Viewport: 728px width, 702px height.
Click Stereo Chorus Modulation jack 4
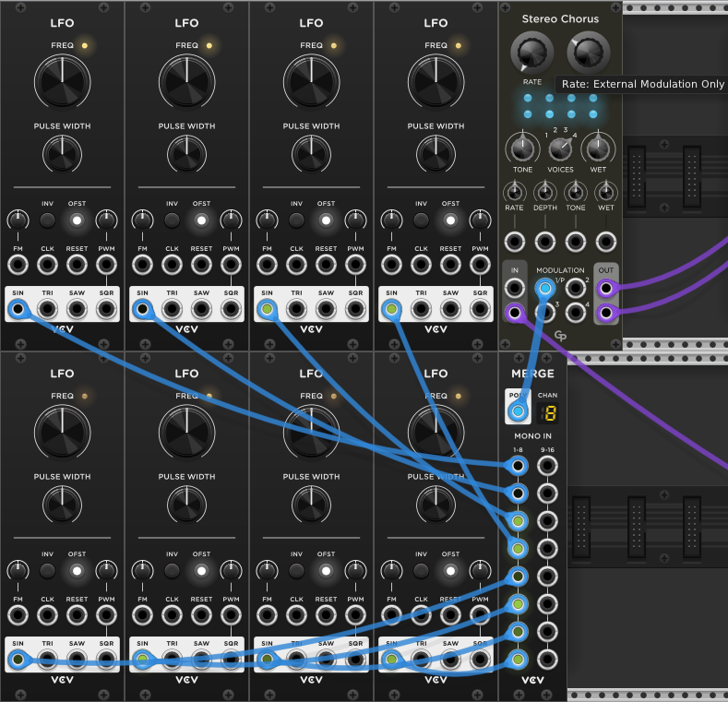(575, 313)
